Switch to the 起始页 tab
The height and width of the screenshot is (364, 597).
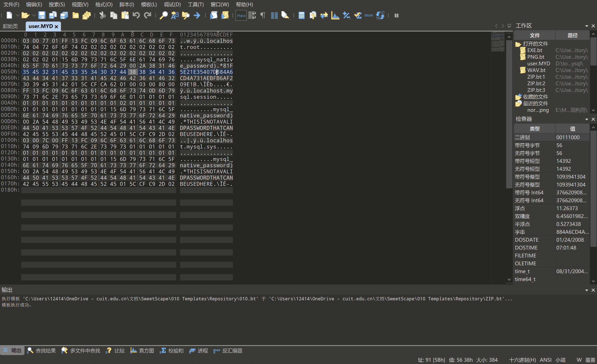coord(10,26)
